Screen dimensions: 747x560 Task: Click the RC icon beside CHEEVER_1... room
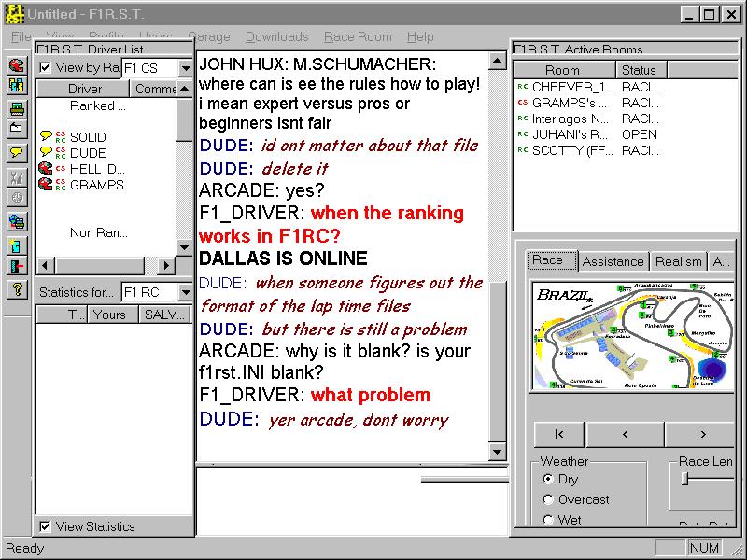pyautogui.click(x=522, y=87)
